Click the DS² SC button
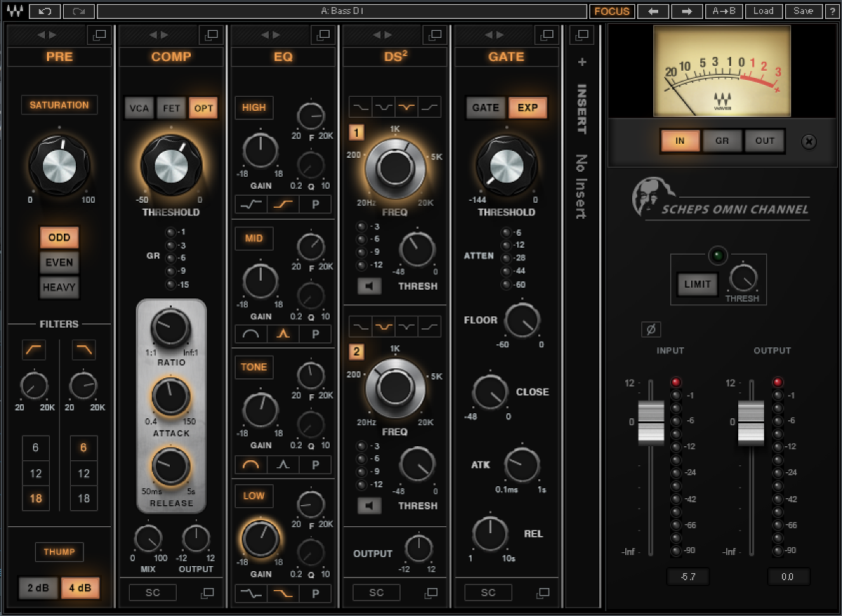The image size is (842, 616). point(376,593)
